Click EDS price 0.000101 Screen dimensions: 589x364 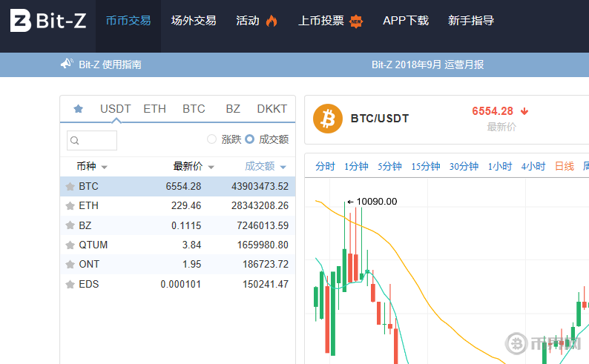click(x=181, y=285)
